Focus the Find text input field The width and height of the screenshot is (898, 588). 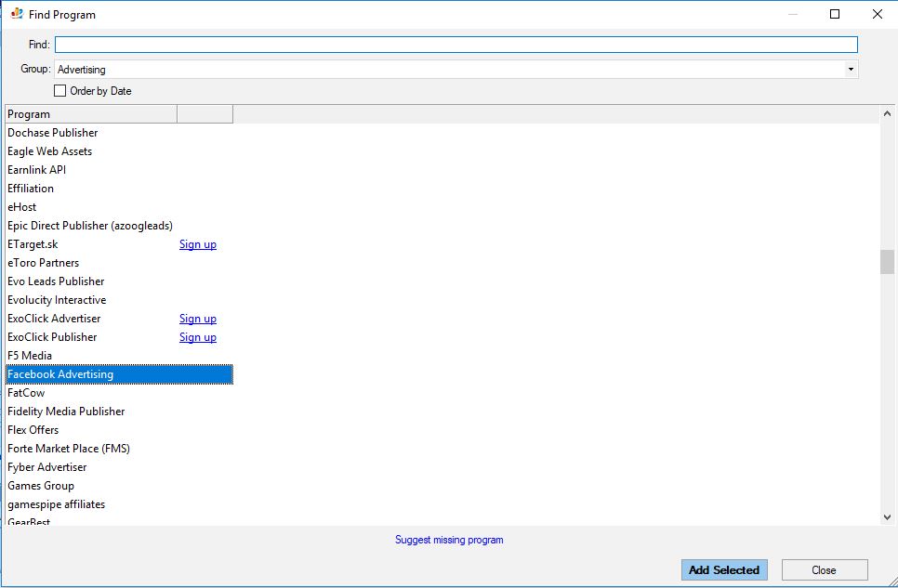456,45
